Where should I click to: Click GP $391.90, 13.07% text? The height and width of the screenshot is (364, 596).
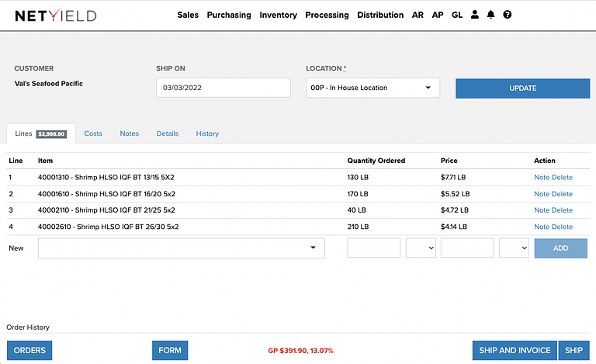300,351
